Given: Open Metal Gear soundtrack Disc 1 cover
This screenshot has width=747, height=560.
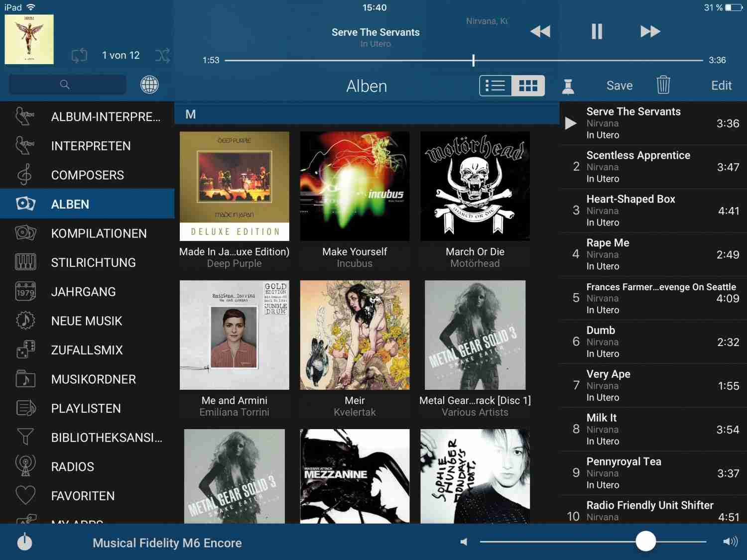Looking at the screenshot, I should coord(475,335).
